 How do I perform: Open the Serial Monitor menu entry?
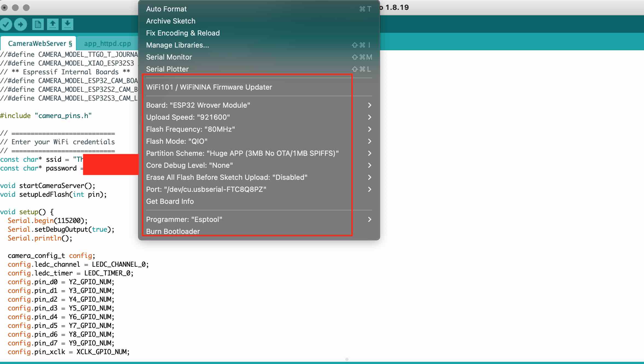pyautogui.click(x=259, y=57)
